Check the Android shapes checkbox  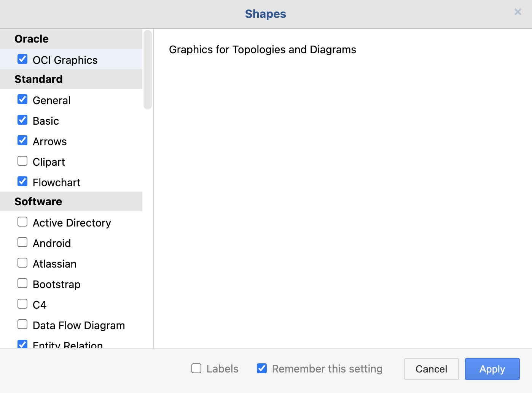[22, 242]
